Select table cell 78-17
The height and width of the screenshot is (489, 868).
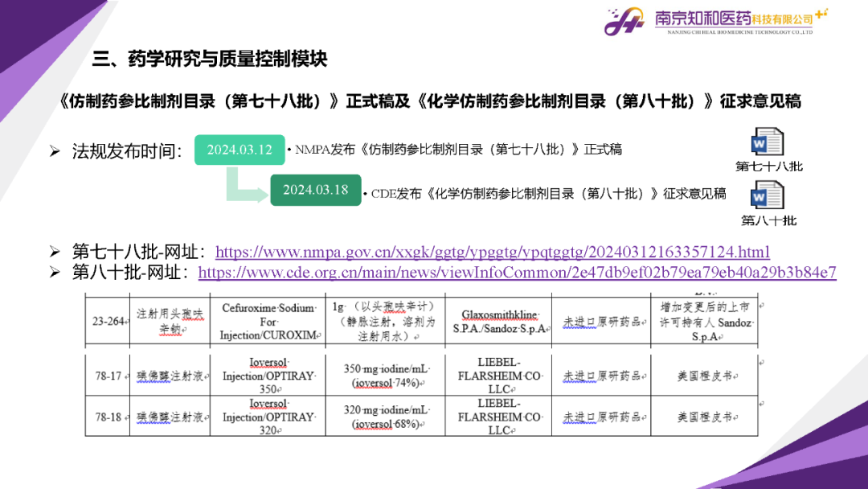108,376
